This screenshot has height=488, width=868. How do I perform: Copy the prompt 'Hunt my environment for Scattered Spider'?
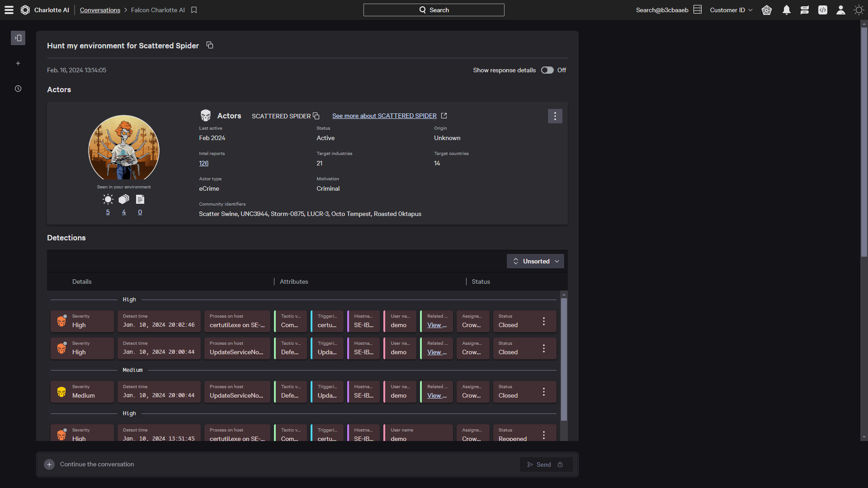(x=210, y=45)
